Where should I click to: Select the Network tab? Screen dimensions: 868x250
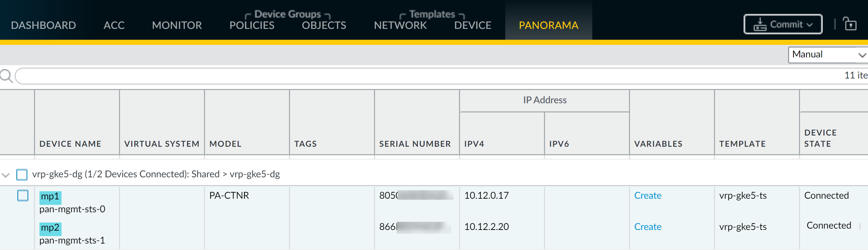tap(400, 25)
